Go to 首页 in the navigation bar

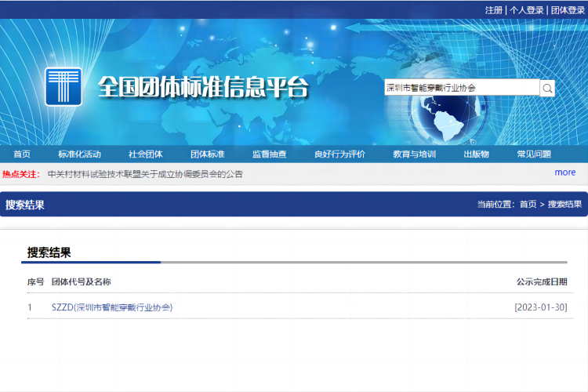(x=22, y=154)
